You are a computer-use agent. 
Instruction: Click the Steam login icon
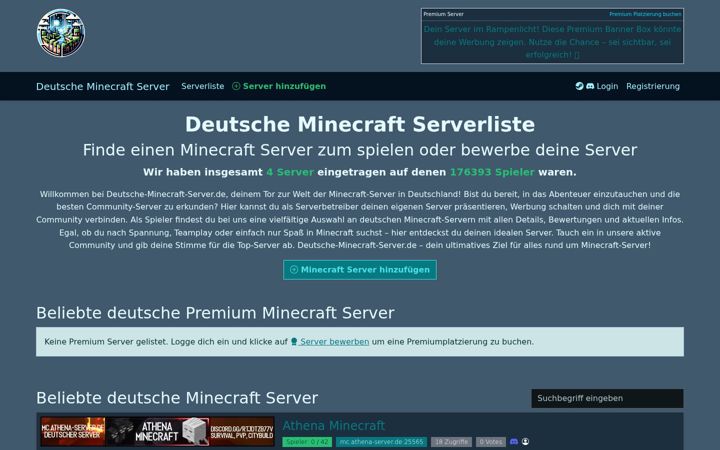579,86
